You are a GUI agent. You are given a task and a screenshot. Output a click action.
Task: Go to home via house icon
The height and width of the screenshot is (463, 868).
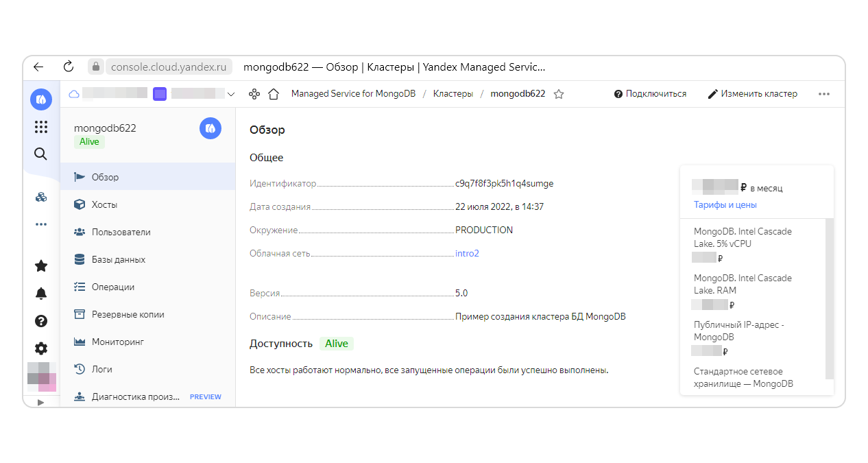click(x=274, y=94)
